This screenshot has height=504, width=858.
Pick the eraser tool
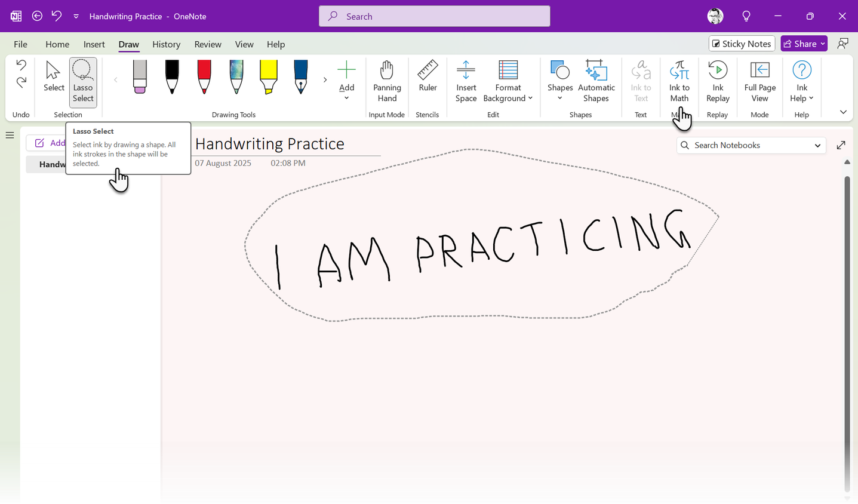pos(140,77)
